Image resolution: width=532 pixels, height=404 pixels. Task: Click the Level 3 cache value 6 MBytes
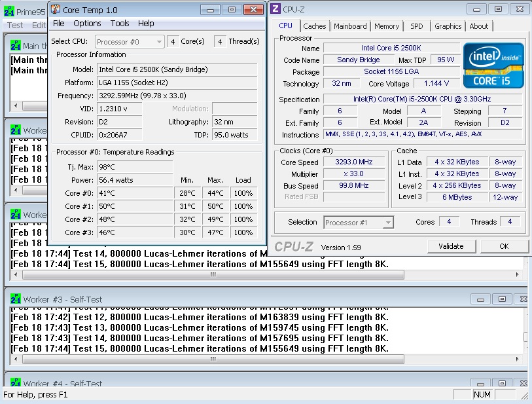(457, 197)
